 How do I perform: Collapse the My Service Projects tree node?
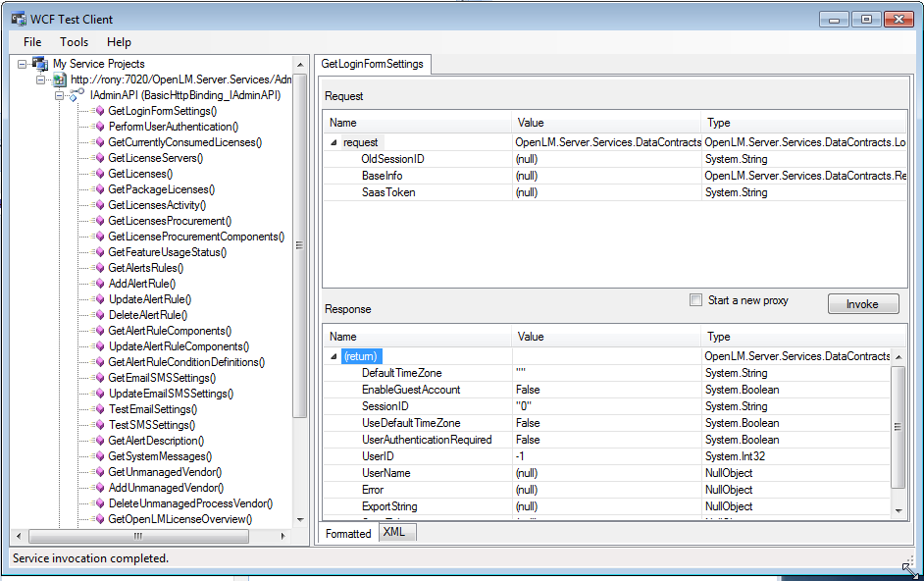(23, 64)
